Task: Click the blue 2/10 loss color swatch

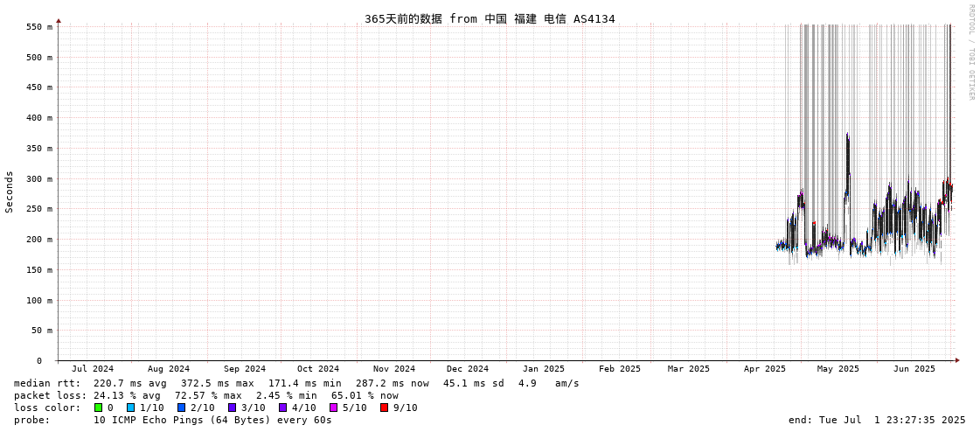Action: click(181, 408)
